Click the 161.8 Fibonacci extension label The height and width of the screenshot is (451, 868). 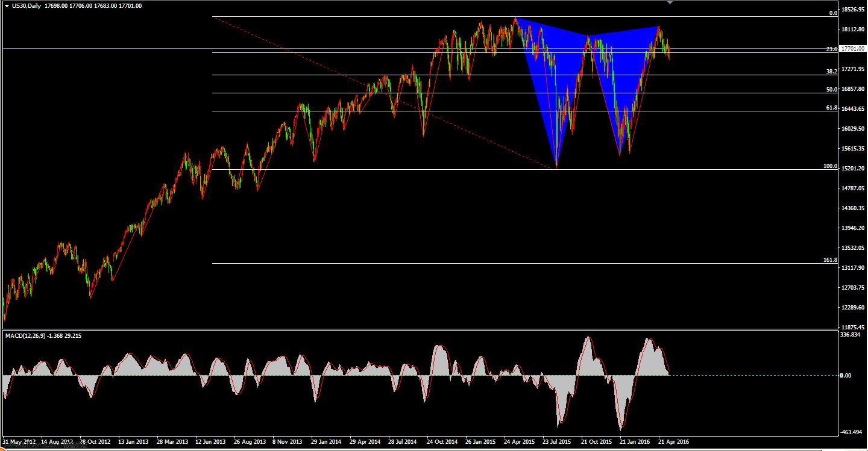(830, 260)
